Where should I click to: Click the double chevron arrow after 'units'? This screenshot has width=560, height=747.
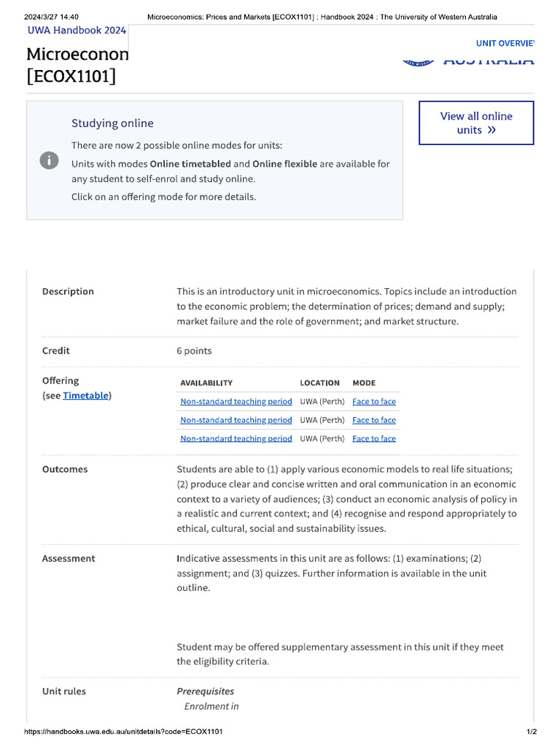click(492, 130)
